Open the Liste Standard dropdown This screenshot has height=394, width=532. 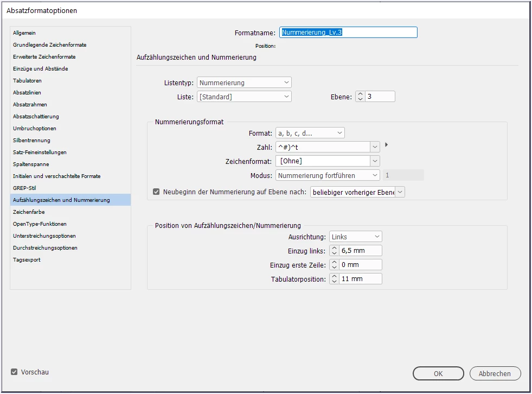point(244,97)
